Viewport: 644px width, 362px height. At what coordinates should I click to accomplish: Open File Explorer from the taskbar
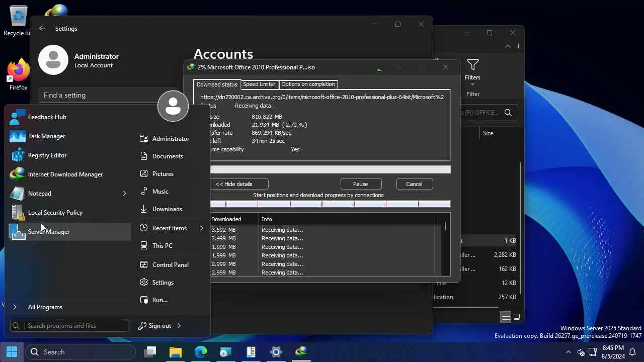[175, 352]
